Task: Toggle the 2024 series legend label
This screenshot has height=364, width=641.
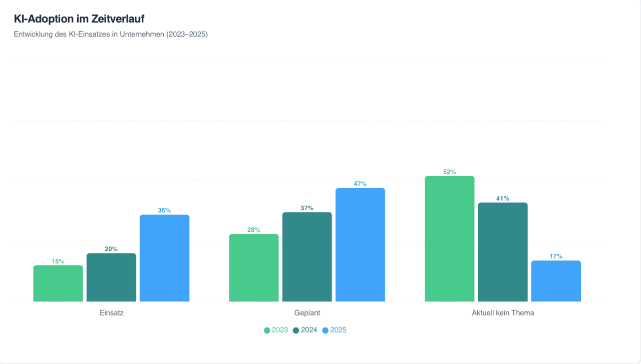Action: [x=309, y=330]
